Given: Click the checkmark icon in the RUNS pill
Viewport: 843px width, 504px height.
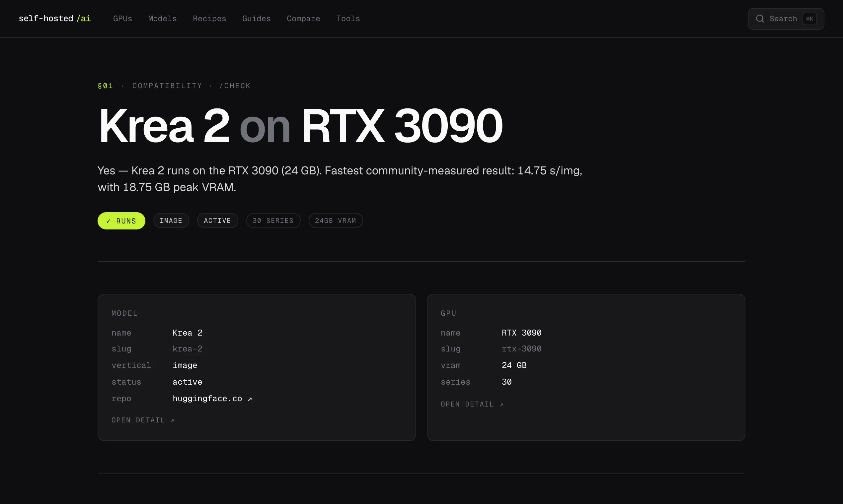Looking at the screenshot, I should click(108, 221).
